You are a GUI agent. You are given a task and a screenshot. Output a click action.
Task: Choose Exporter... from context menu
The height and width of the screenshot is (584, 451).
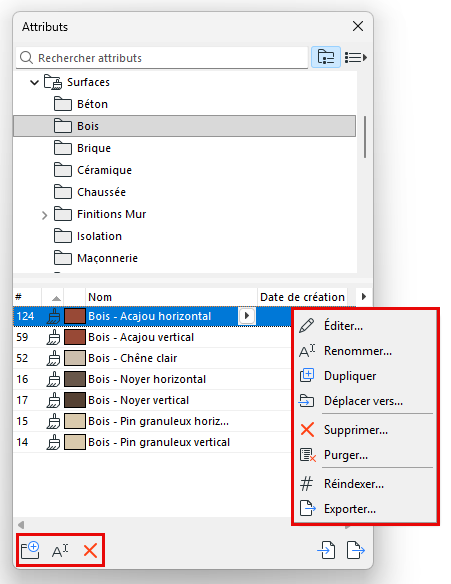pos(365,509)
